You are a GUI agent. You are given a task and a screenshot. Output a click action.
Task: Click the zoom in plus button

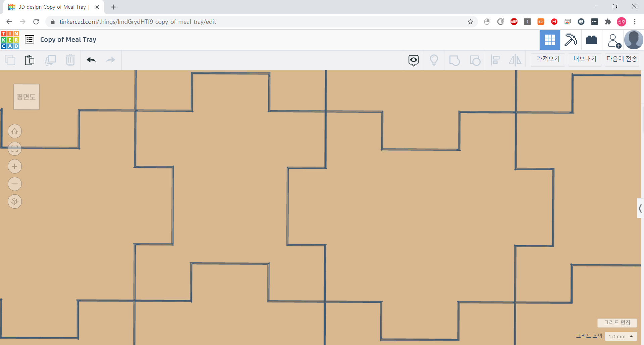click(15, 166)
